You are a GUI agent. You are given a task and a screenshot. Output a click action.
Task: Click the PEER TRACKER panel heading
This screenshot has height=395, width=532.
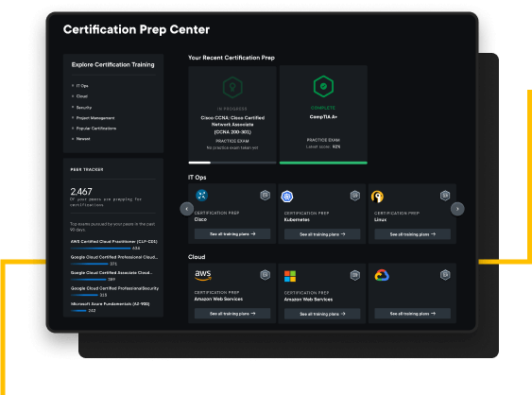(87, 170)
